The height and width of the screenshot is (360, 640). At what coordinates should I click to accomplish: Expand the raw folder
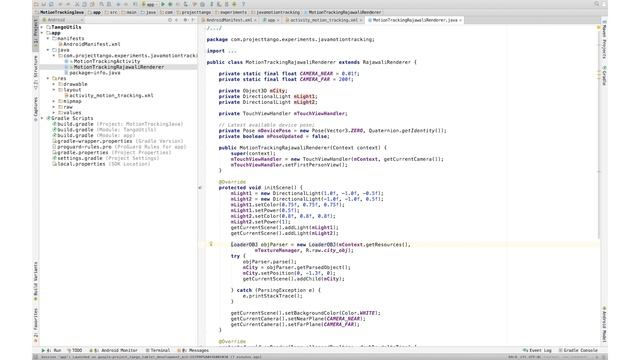click(x=53, y=107)
